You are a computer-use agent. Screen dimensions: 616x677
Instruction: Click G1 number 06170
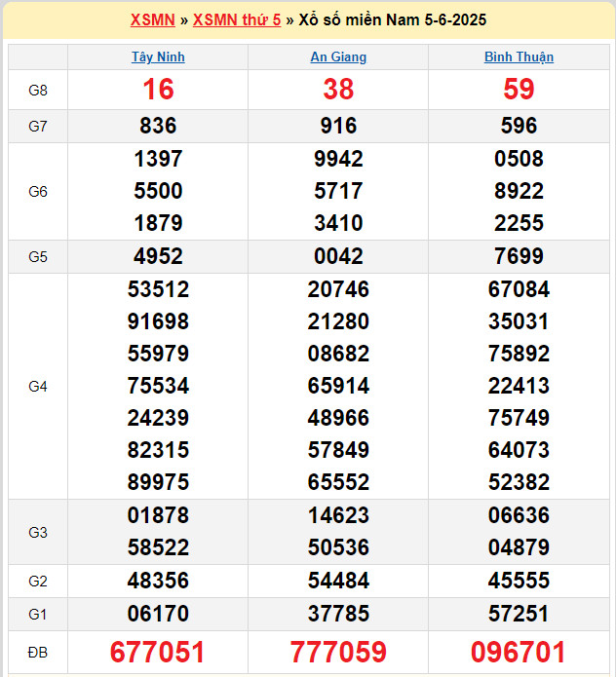click(158, 614)
